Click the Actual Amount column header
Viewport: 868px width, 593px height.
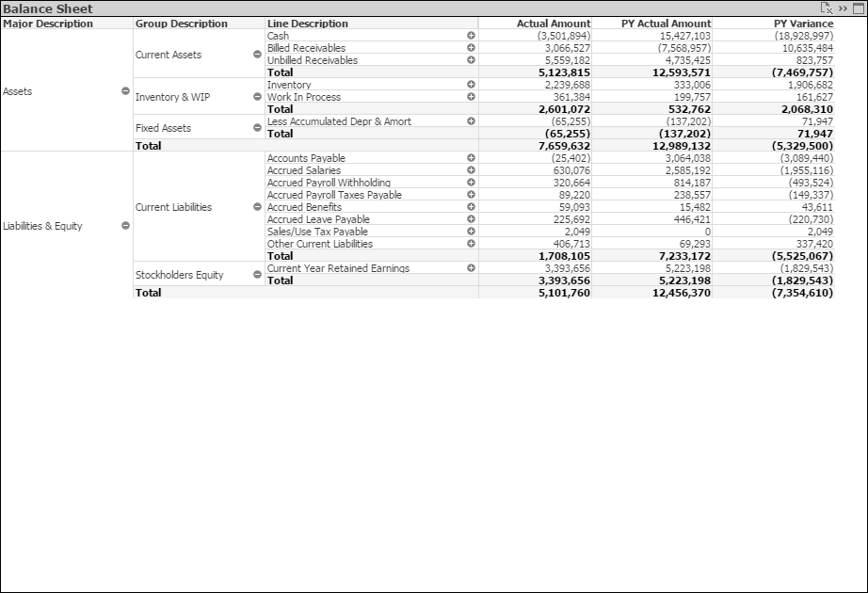click(554, 24)
